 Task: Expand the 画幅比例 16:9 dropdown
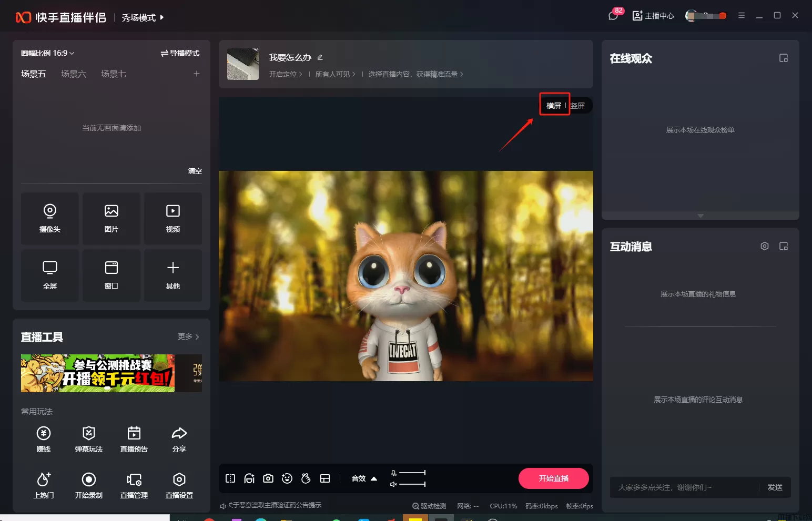[x=47, y=53]
